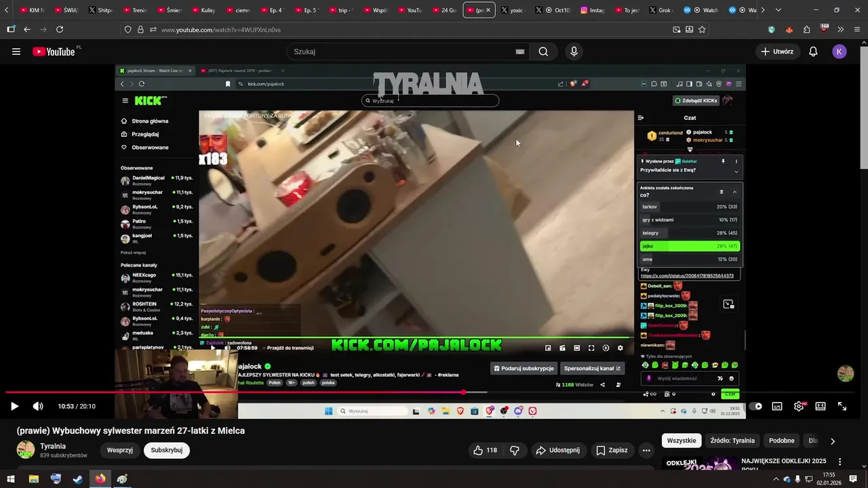Open Windows notification center icon

pyautogui.click(x=854, y=479)
